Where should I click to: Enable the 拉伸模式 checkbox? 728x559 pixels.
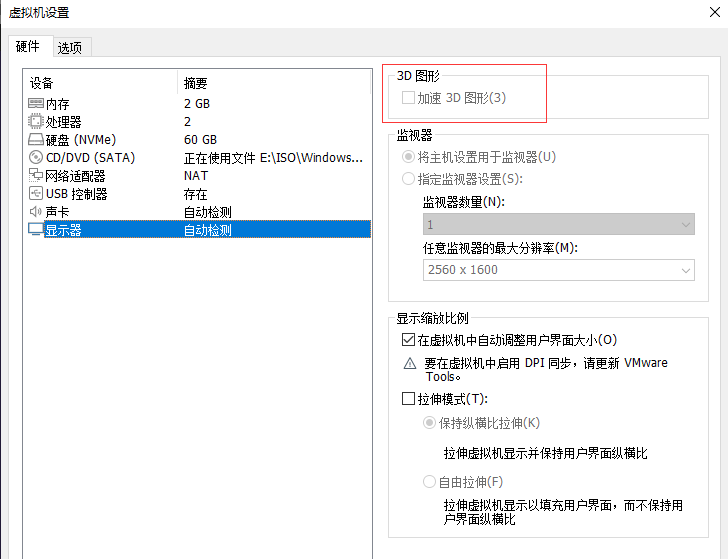[x=408, y=398]
